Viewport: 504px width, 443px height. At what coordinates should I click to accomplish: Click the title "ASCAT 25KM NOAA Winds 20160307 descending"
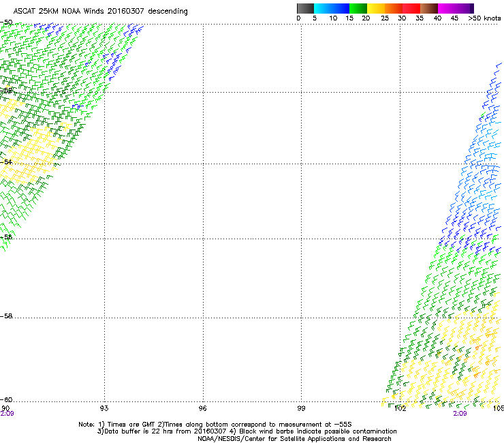click(100, 12)
